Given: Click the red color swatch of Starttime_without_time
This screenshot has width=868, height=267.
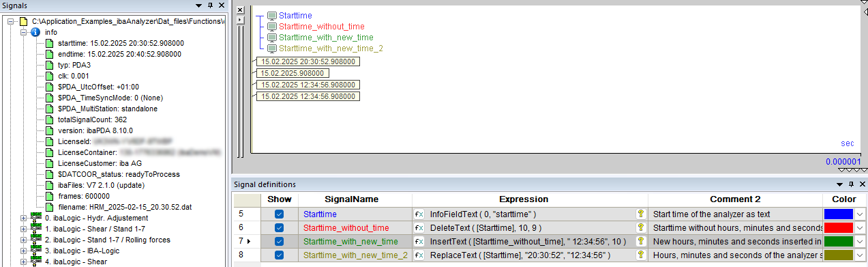Looking at the screenshot, I should (839, 227).
